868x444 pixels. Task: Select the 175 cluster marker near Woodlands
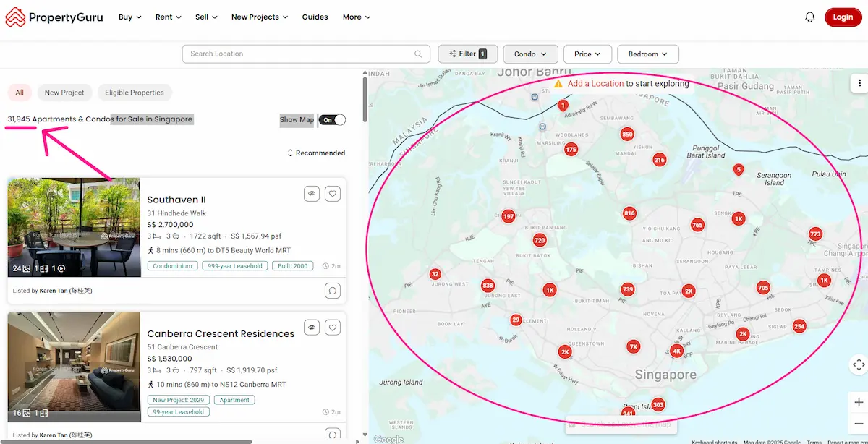click(571, 150)
